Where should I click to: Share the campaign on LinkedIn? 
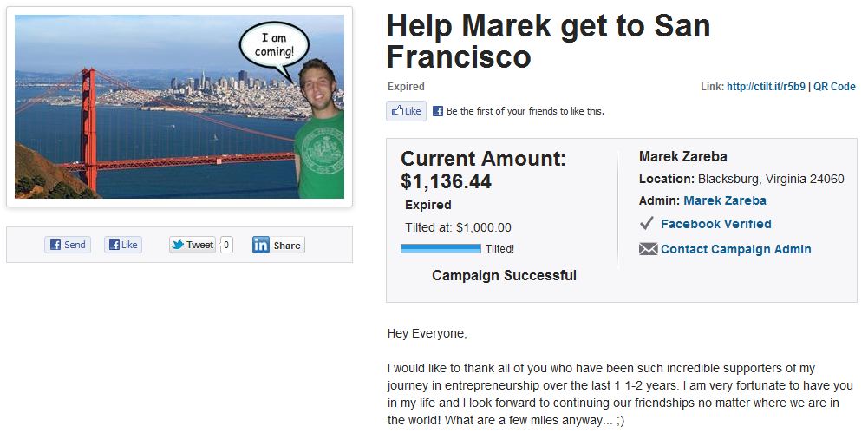(x=278, y=246)
